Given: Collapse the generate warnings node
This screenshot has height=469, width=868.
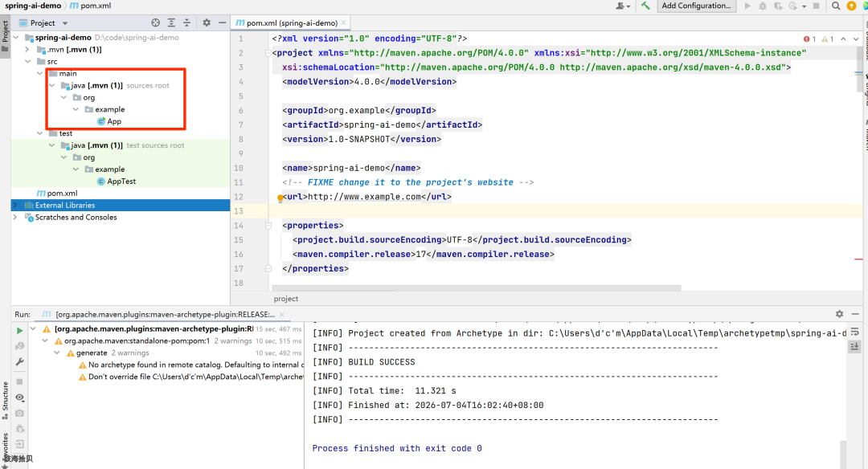Looking at the screenshot, I should point(57,353).
